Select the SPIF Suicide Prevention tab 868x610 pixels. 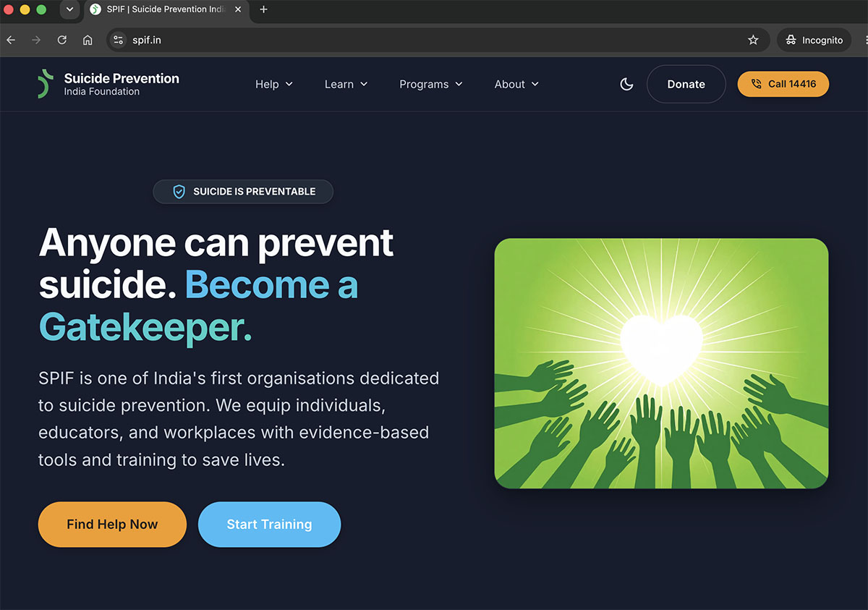(166, 9)
